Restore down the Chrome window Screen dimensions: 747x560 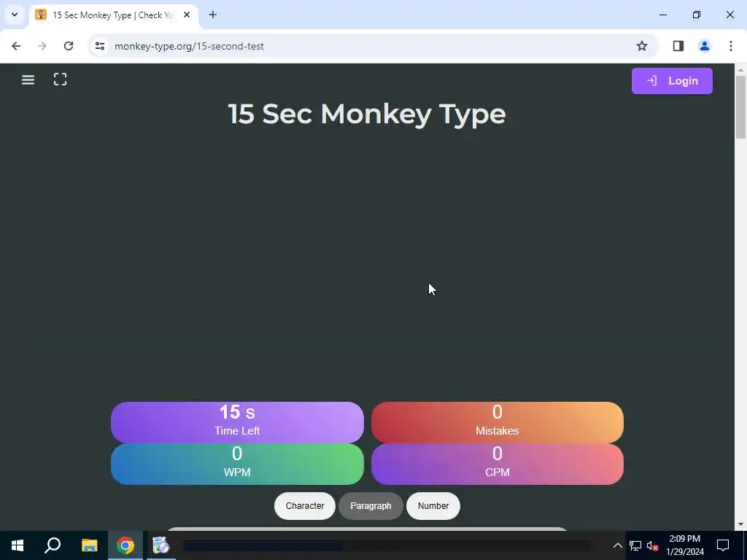(697, 15)
